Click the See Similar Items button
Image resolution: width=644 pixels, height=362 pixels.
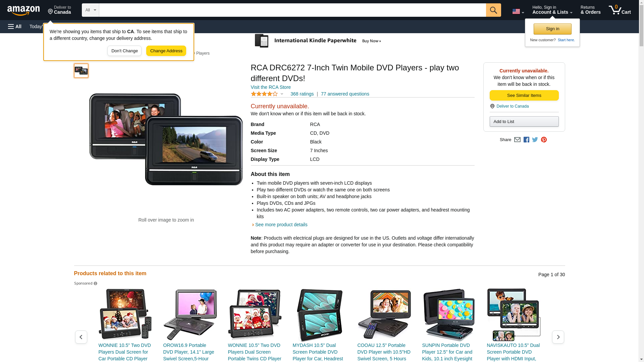[x=524, y=96]
